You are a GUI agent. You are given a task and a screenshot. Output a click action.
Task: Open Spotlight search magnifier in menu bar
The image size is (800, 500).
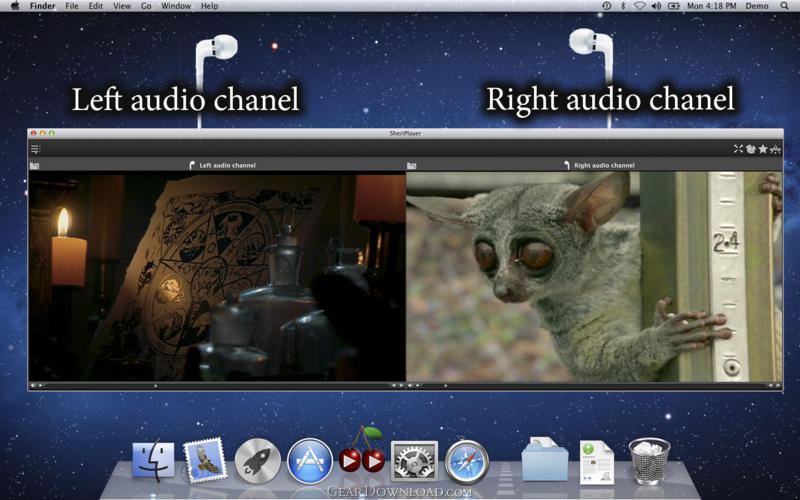tap(784, 6)
